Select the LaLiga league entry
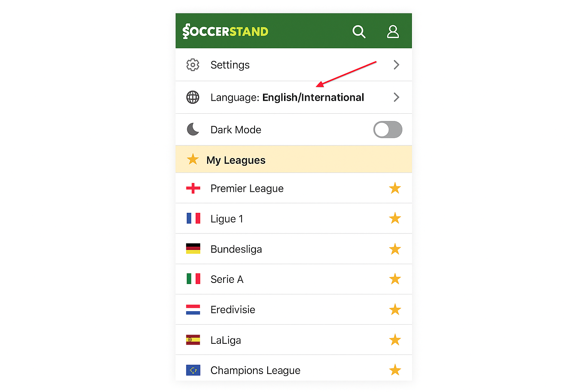Viewport: 588px width, 392px height. tap(226, 340)
